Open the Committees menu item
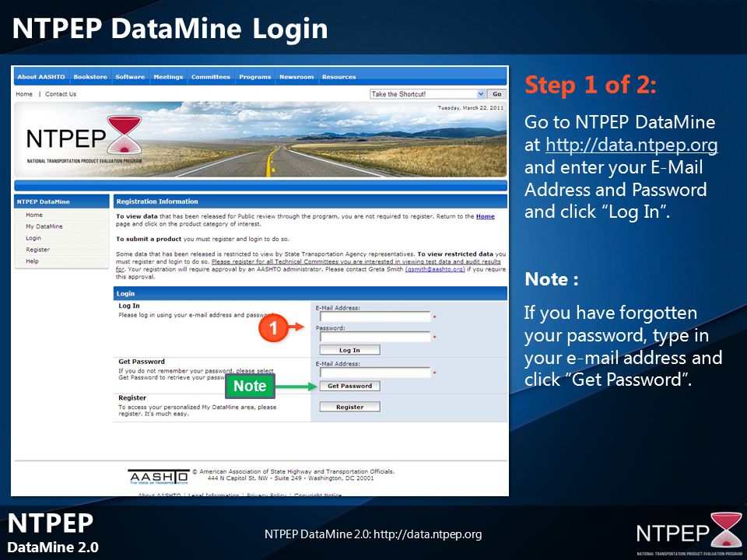747x560 pixels. coord(211,77)
